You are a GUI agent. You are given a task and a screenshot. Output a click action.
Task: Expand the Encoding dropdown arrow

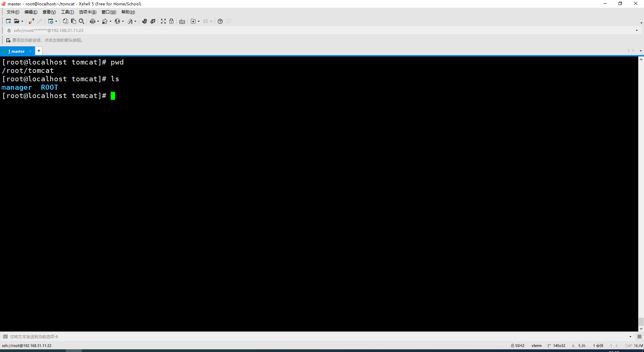[123, 21]
